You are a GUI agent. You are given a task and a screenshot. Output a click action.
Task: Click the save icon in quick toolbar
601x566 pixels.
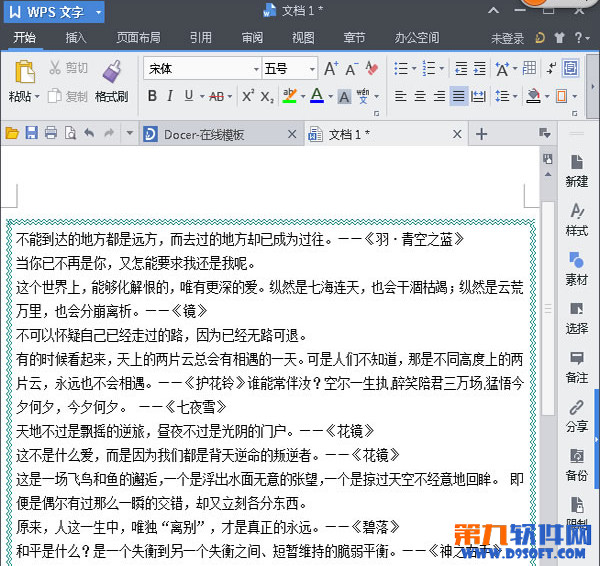[x=32, y=134]
